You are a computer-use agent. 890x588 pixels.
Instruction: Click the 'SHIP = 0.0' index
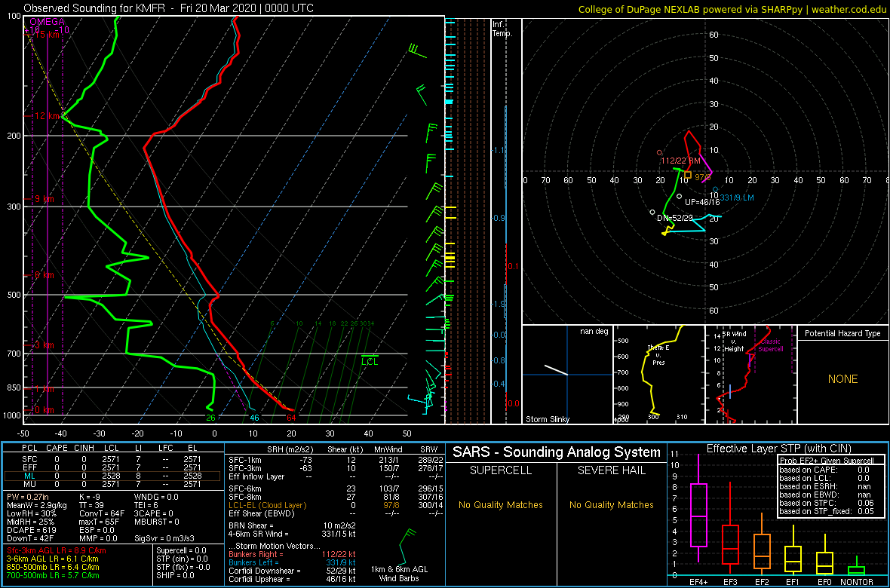175,576
